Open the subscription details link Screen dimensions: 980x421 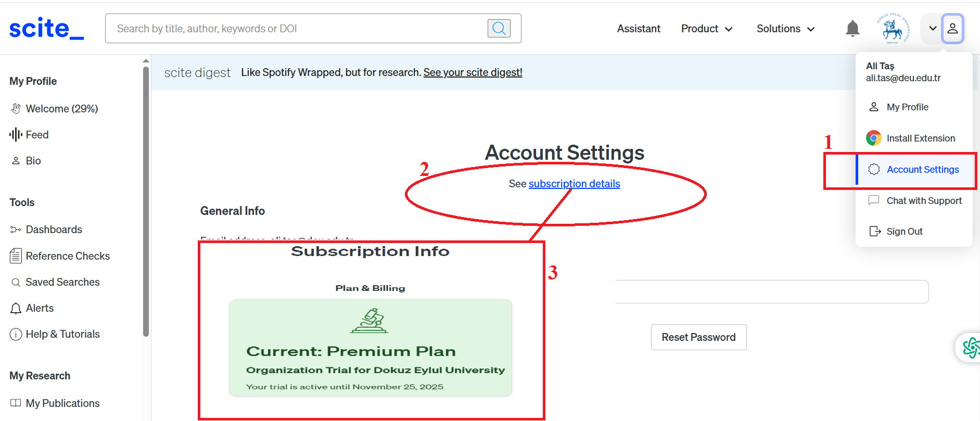point(574,184)
